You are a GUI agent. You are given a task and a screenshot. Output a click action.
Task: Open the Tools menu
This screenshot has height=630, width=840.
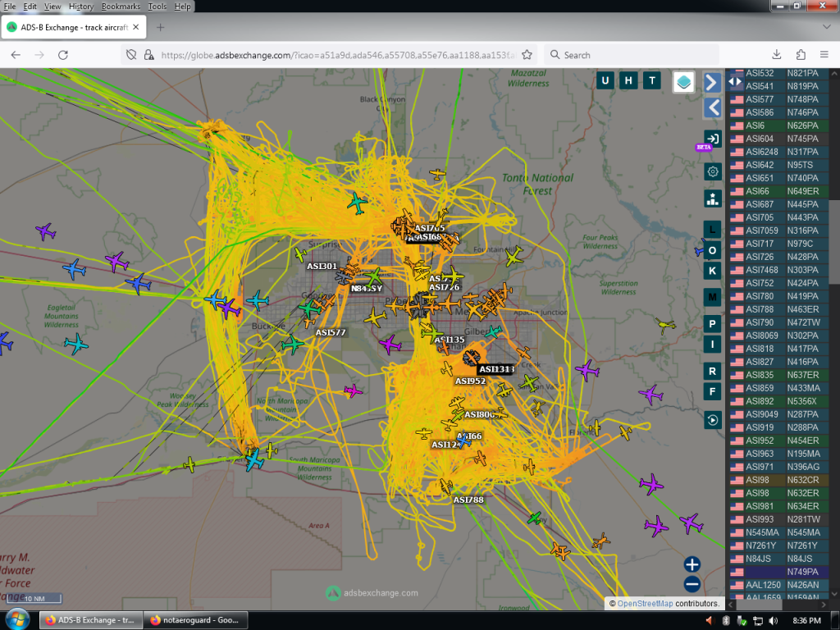[x=157, y=7]
